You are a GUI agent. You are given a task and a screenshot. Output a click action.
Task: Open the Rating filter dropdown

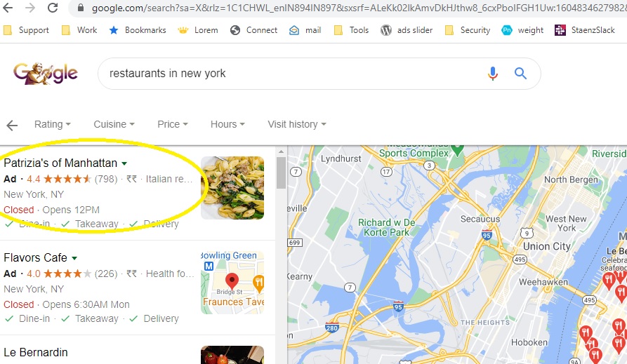(53, 124)
